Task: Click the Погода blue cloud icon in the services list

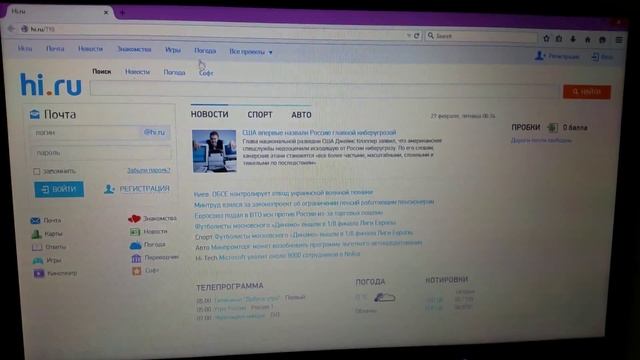Action: click(x=136, y=245)
